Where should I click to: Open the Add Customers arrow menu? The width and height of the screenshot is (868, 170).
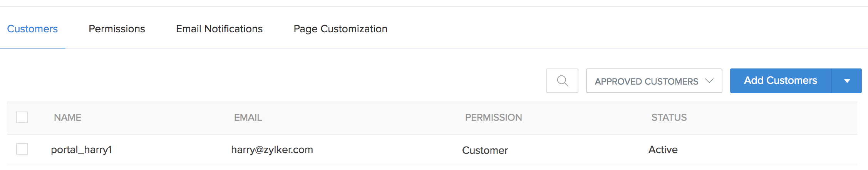847,81
